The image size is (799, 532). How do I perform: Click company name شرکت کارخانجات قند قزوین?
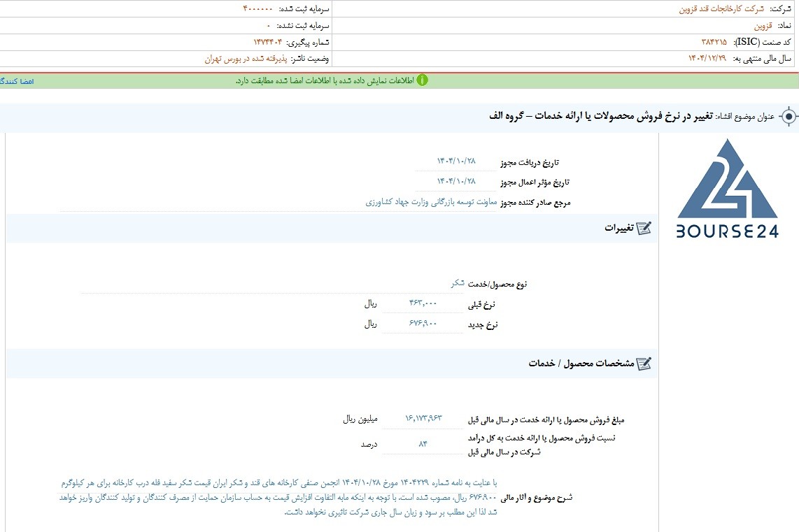721,9
